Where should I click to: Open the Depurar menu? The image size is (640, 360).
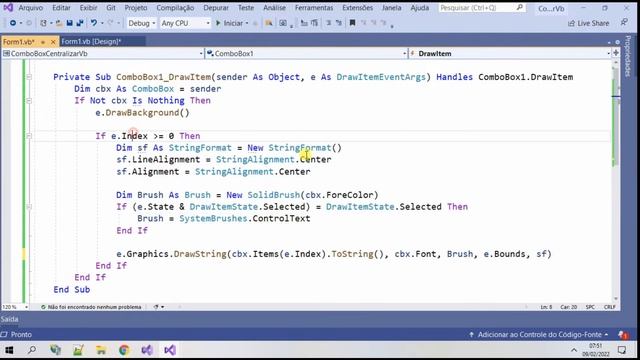click(x=216, y=8)
